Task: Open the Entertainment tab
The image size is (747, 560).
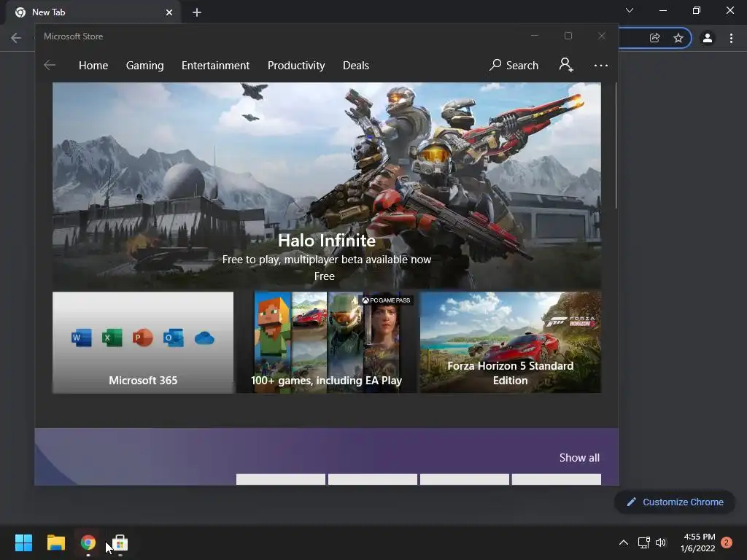Action: pyautogui.click(x=215, y=65)
